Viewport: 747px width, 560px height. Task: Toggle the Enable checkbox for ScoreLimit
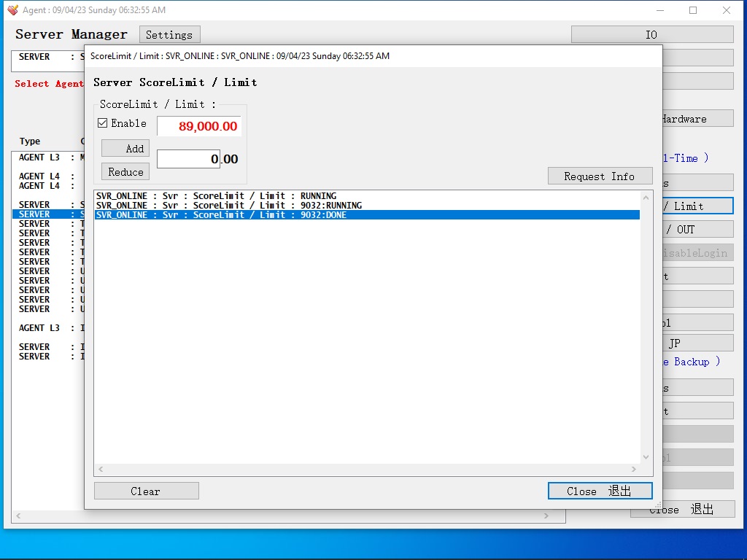point(103,123)
